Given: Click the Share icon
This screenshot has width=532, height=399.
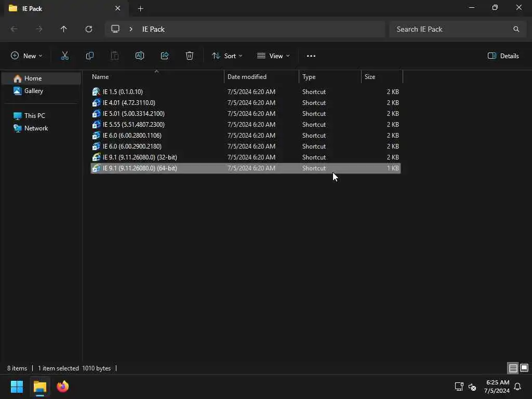Looking at the screenshot, I should click(x=165, y=56).
